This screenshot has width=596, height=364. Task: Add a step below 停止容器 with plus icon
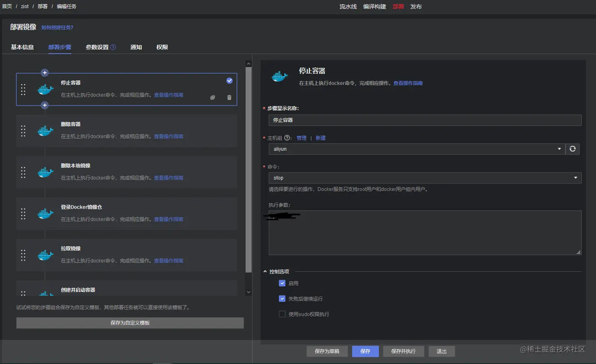[x=45, y=105]
